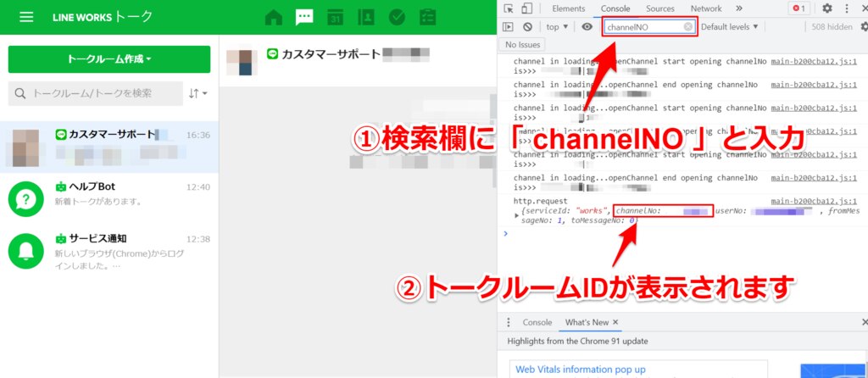
Task: Click the console prompt chevron
Action: click(505, 234)
